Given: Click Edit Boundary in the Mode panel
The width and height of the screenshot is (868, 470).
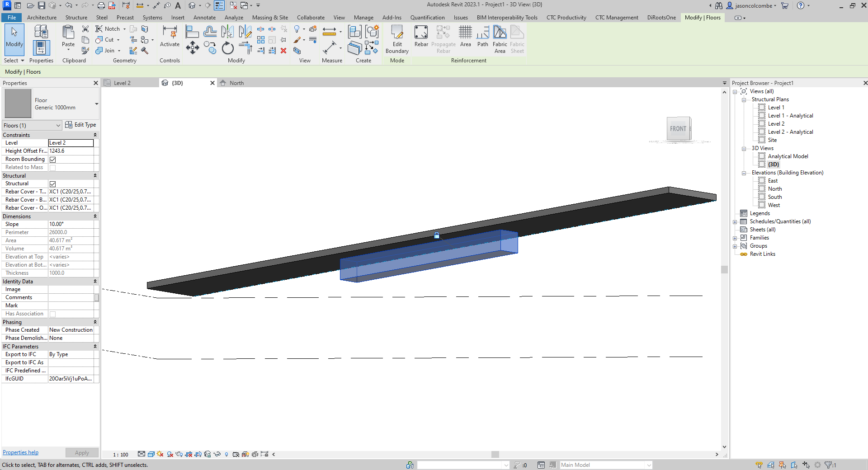Looking at the screenshot, I should tap(397, 38).
